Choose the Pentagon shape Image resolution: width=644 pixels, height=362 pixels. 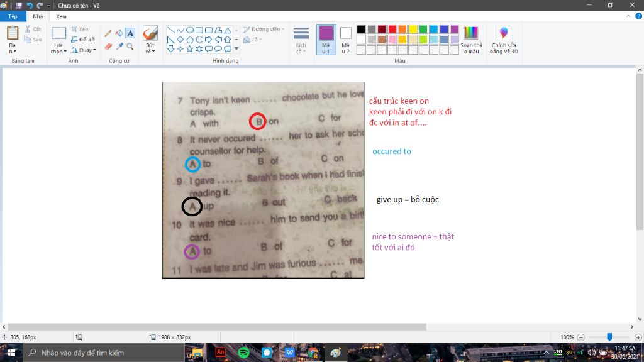(190, 40)
